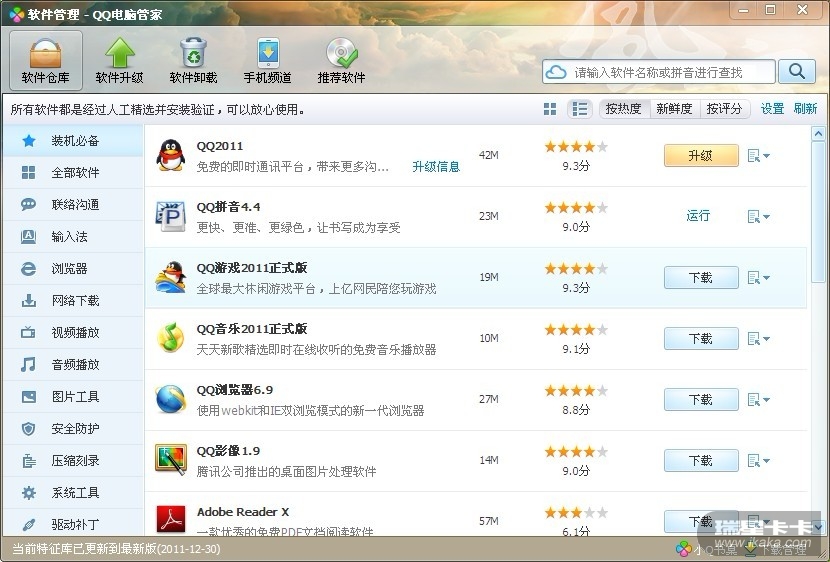Download QQ音乐2011正式版
Image resolution: width=830 pixels, height=562 pixels.
pyautogui.click(x=701, y=339)
